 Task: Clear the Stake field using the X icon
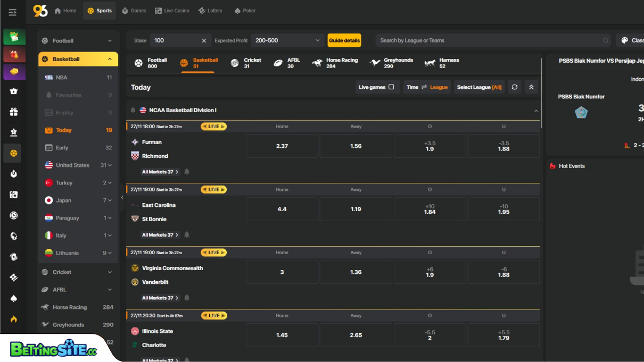pos(204,40)
